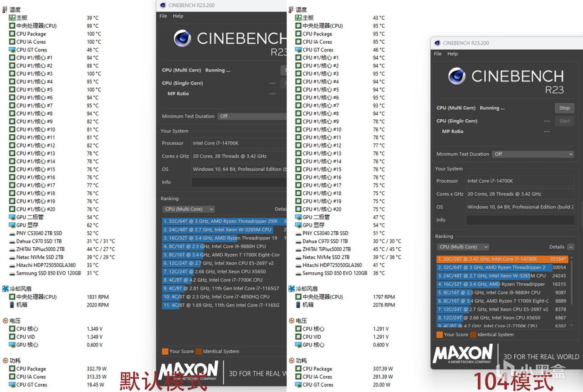Viewport: 583px width, 392px height.
Task: Open the CPU (Multi Core) ranking dropdown in the right Cinebench window
Action: tap(463, 247)
